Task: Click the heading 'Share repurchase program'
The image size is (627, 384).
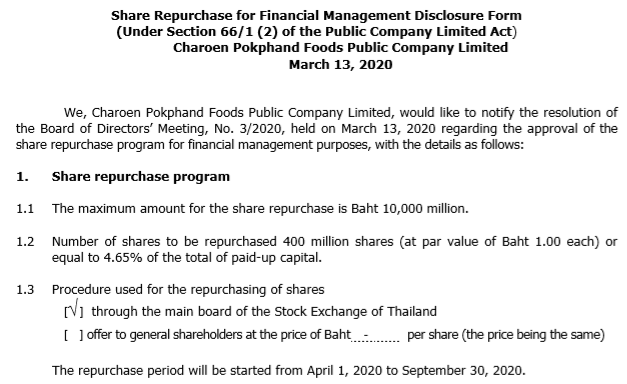Action: point(141,176)
